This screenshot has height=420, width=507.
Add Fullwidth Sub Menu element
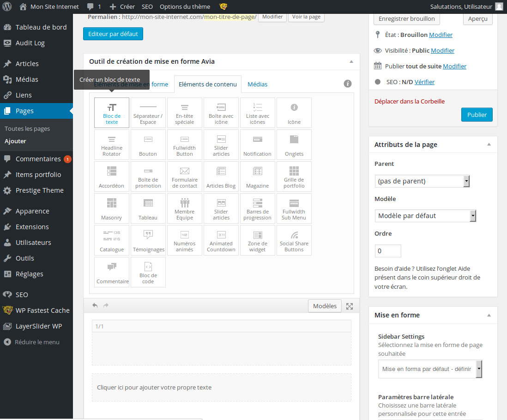[294, 208]
